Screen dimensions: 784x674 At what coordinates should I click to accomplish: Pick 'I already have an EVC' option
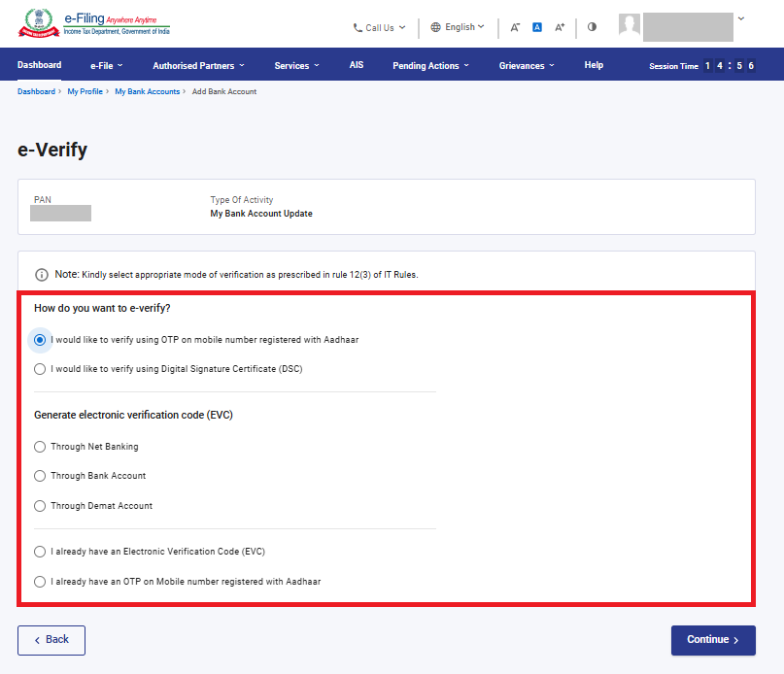click(x=40, y=552)
